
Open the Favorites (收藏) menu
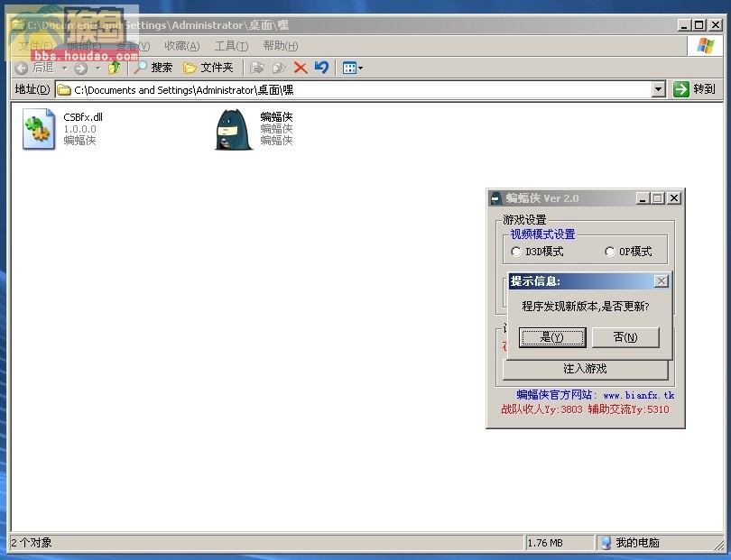coord(181,46)
